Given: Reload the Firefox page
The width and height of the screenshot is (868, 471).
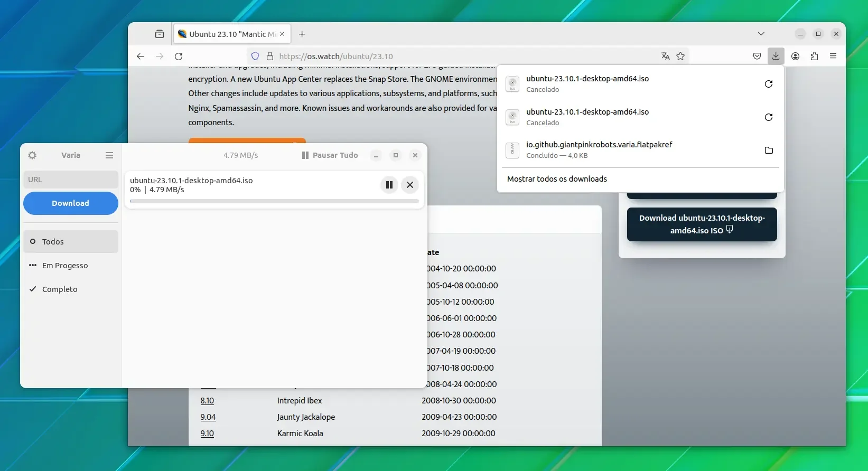Looking at the screenshot, I should [x=179, y=56].
